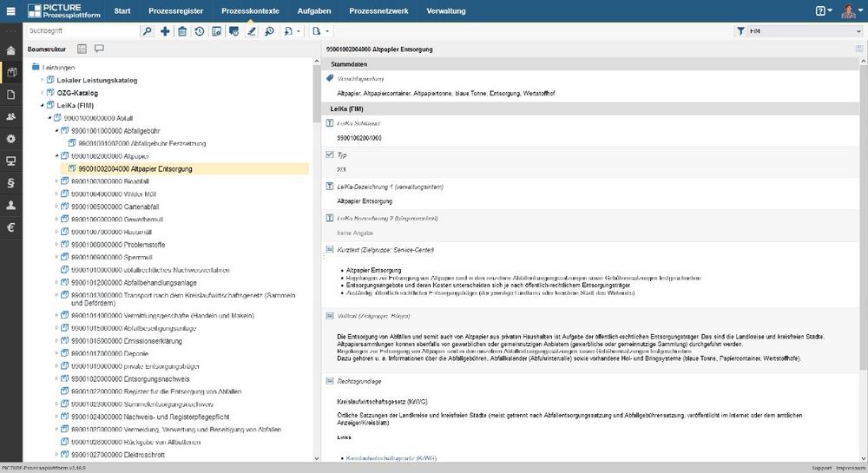This screenshot has width=868, height=473.
Task: Open the Prozessregister menu
Action: 176,11
